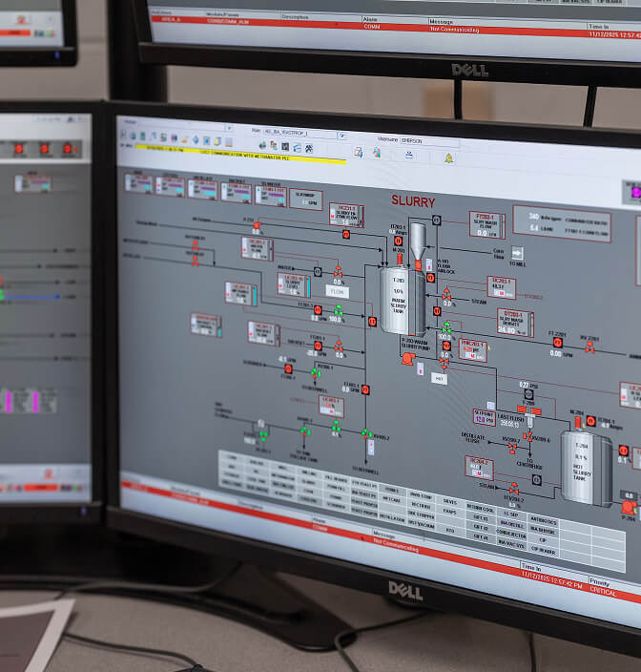Click the Time In column header
Viewport: 641px width, 672px height.
[531, 567]
